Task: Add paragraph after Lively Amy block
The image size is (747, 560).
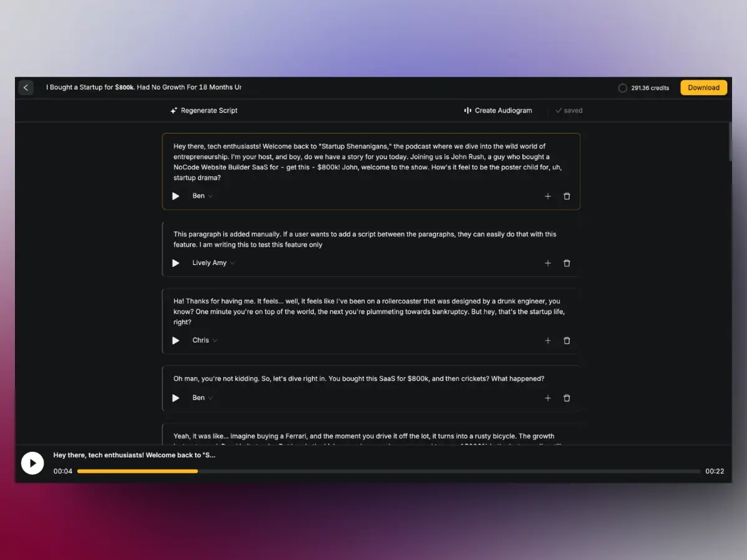Action: coord(548,263)
